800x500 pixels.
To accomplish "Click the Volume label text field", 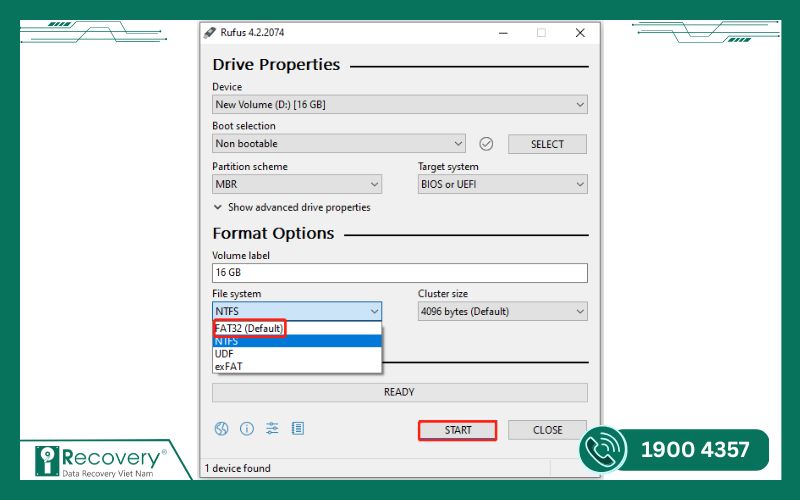I will tap(399, 273).
